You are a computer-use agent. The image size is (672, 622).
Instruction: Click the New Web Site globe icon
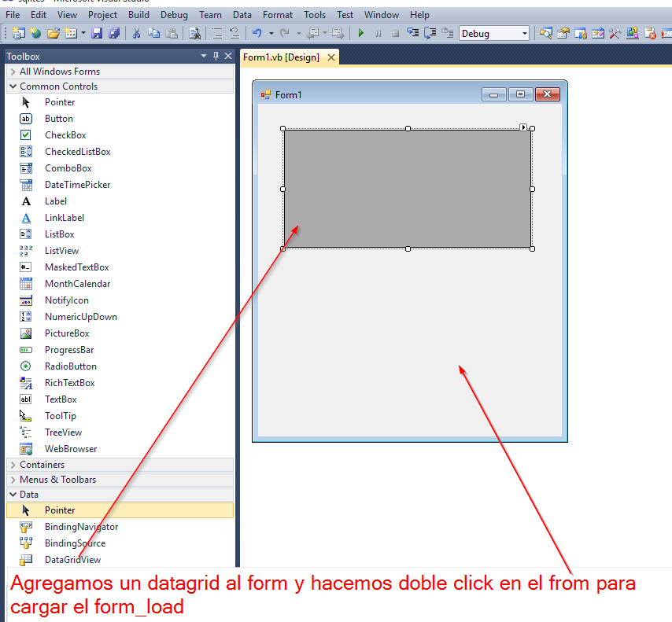36,33
